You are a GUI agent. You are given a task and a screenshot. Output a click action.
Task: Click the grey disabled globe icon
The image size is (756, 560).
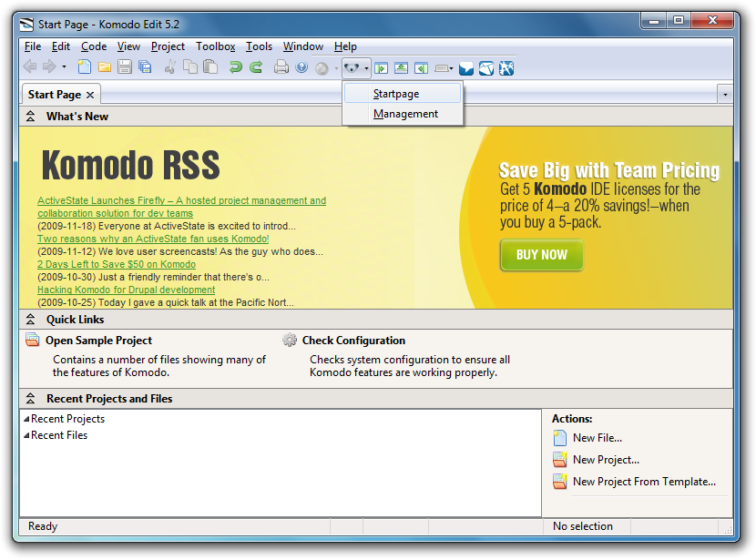(322, 68)
